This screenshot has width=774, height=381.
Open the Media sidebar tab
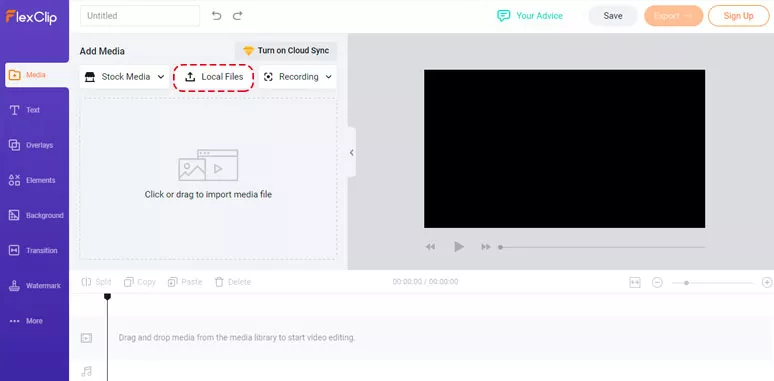click(x=37, y=75)
